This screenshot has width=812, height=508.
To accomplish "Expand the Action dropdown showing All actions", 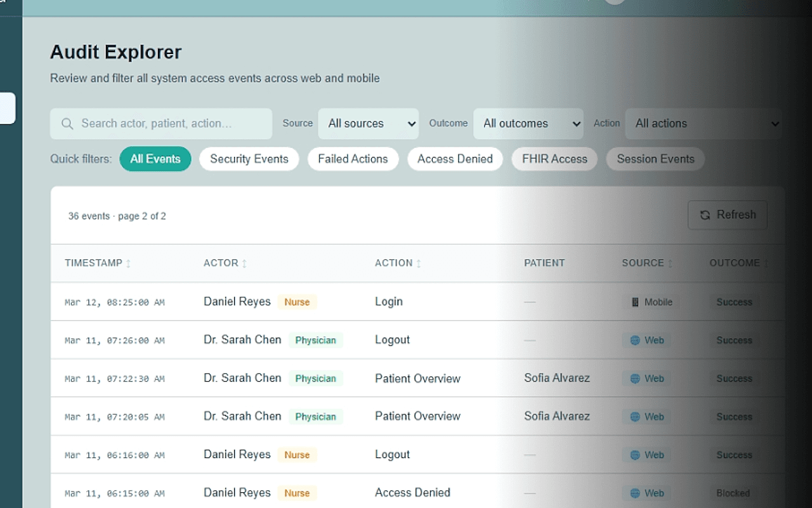I will pos(704,124).
